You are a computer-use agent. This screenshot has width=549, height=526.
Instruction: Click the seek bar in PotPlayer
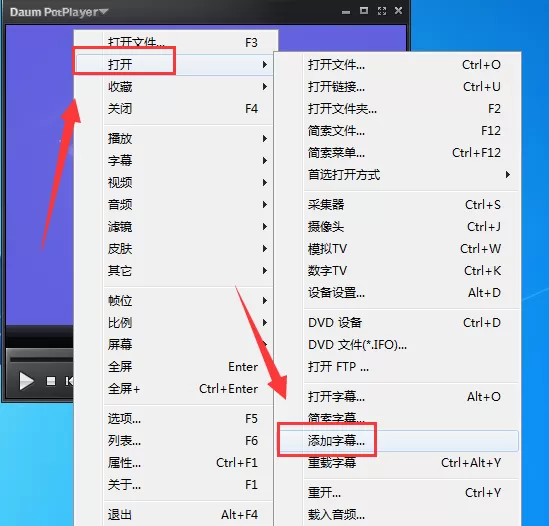[x=41, y=359]
